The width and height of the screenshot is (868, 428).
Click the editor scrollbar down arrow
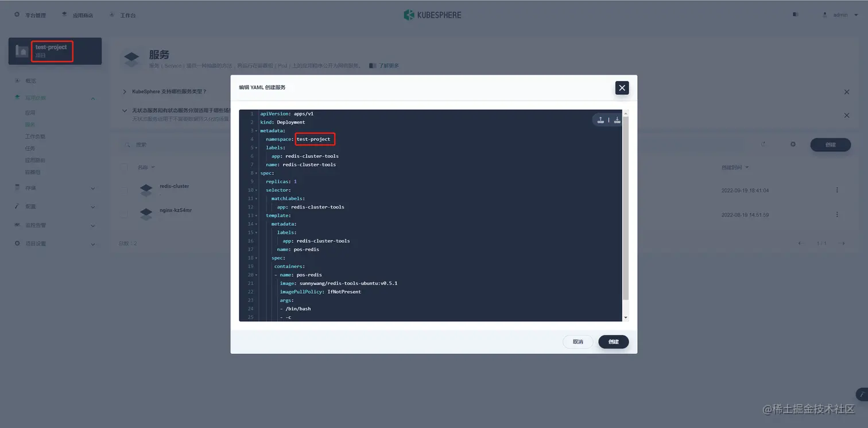coord(626,318)
